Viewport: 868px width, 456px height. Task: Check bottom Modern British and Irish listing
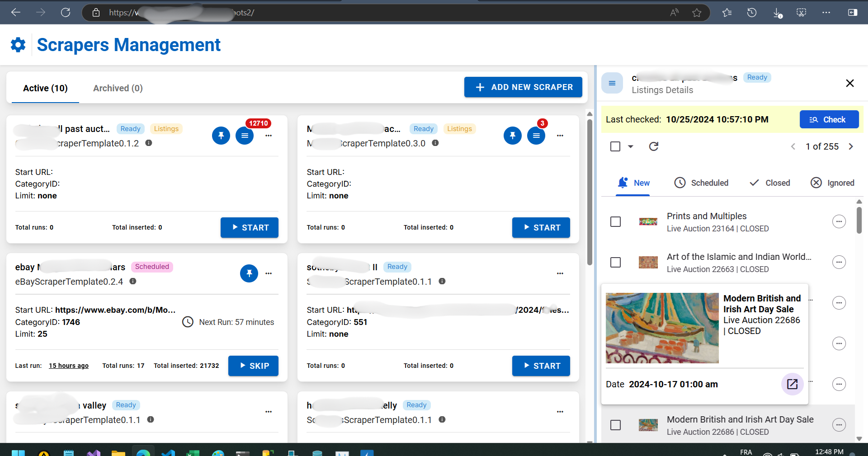[x=615, y=425]
